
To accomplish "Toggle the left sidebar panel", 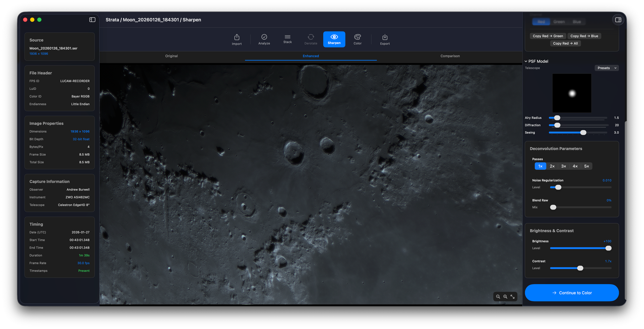I will tap(92, 20).
